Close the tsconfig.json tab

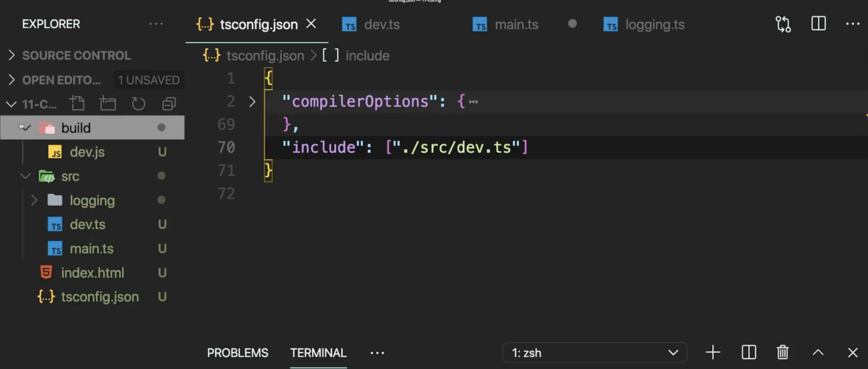311,23
